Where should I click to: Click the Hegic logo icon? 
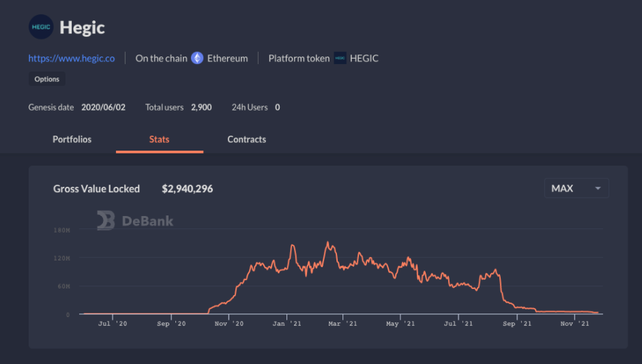41,27
